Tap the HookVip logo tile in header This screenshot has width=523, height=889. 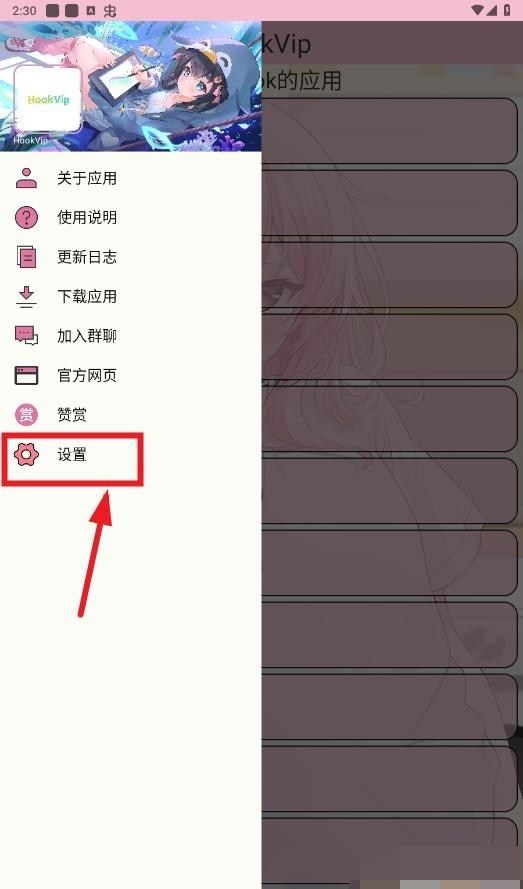coord(48,99)
